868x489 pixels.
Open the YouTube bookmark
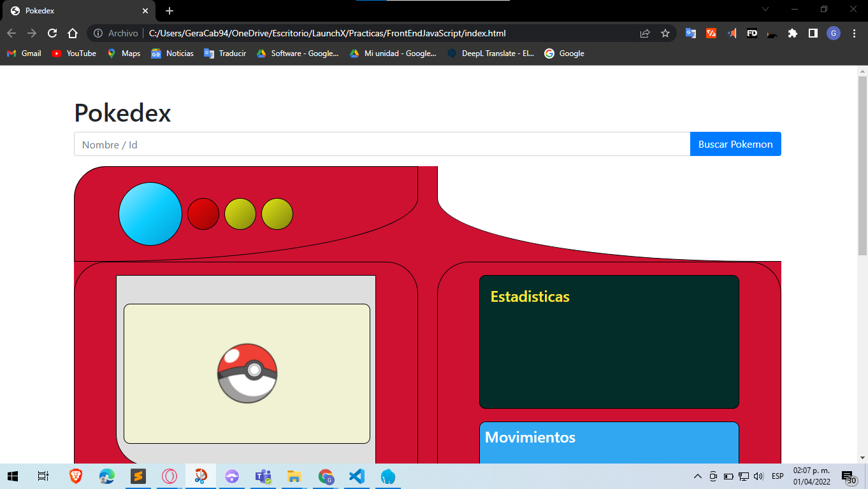(74, 53)
